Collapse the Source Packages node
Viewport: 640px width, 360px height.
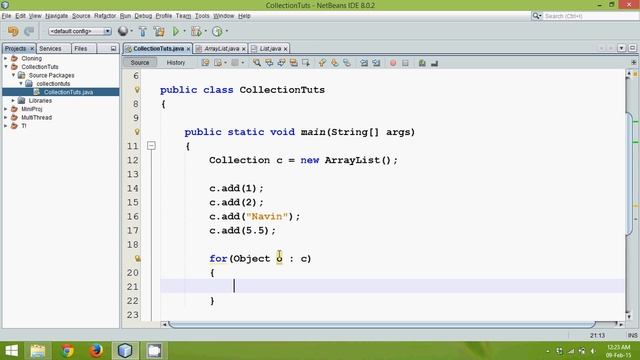coord(13,75)
